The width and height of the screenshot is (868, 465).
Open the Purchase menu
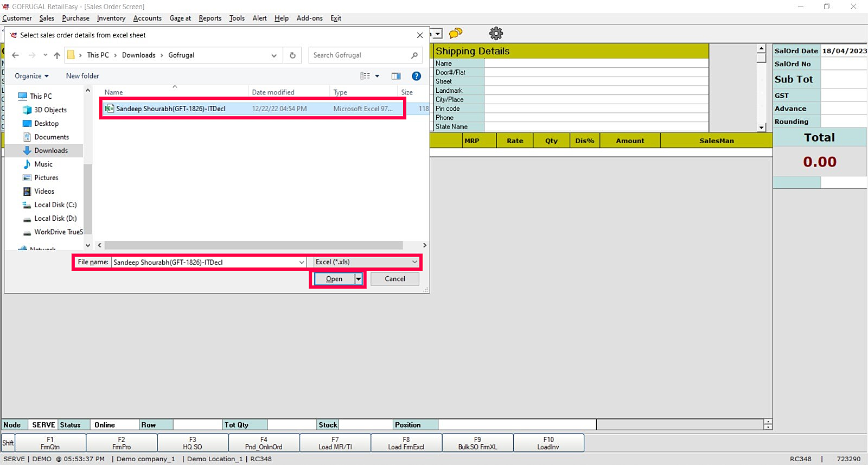[75, 18]
